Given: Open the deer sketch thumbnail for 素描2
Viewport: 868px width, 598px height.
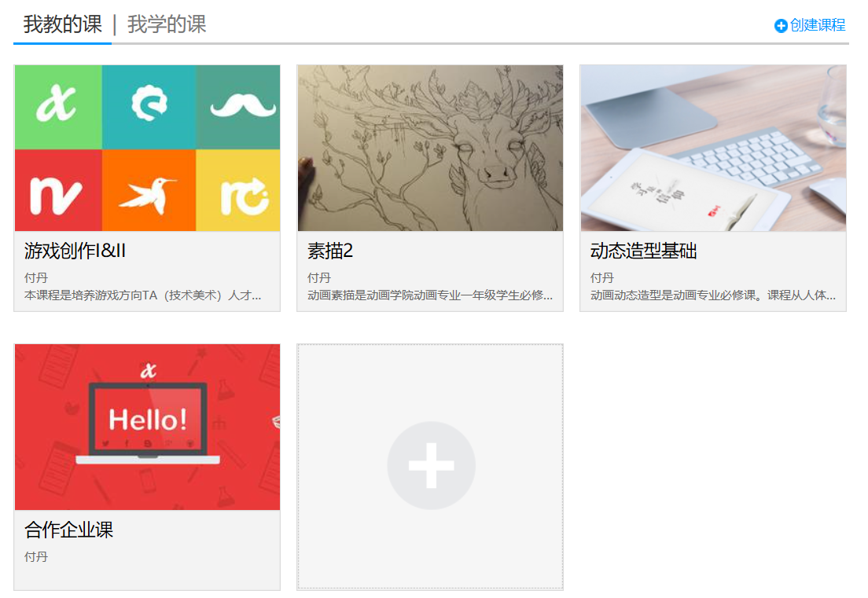Looking at the screenshot, I should point(430,148).
